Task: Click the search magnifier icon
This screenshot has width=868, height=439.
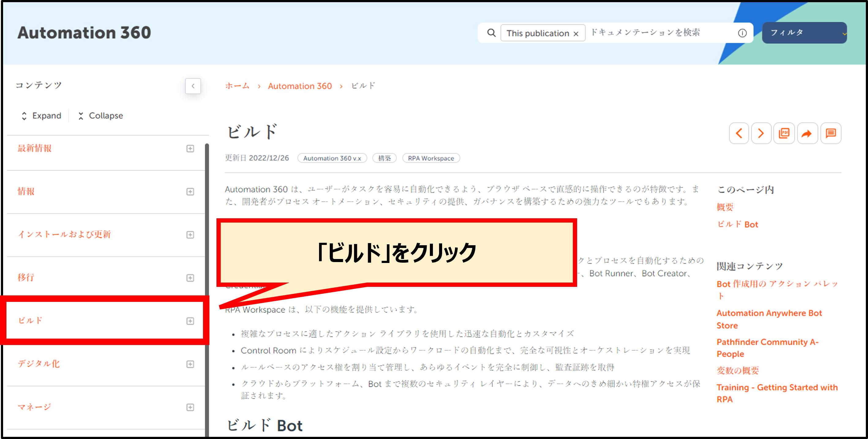Action: point(491,33)
